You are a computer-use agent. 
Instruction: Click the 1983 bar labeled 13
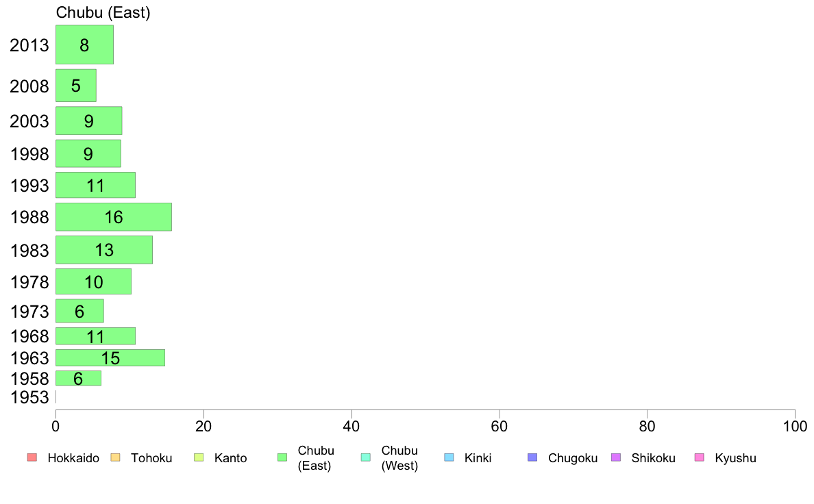[x=104, y=250]
